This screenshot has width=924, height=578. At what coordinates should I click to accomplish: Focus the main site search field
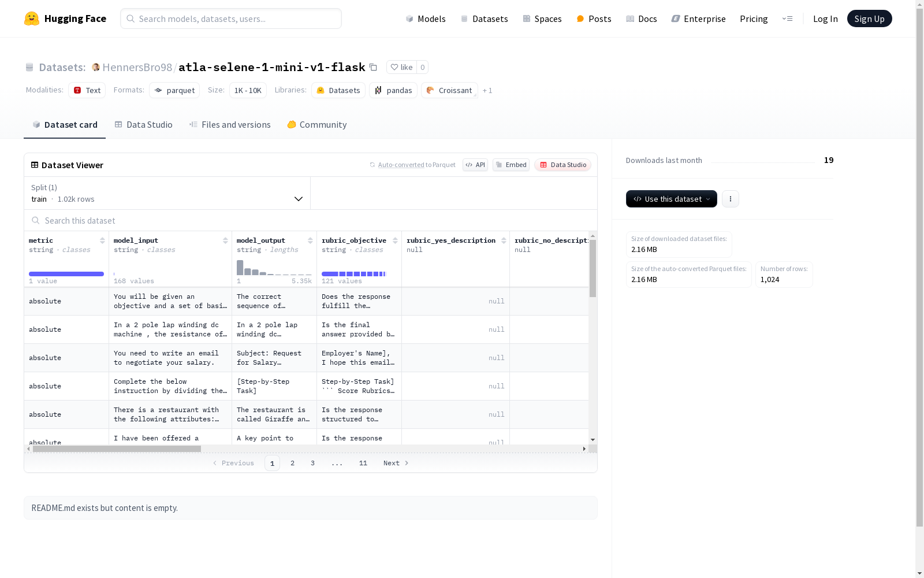(x=231, y=18)
